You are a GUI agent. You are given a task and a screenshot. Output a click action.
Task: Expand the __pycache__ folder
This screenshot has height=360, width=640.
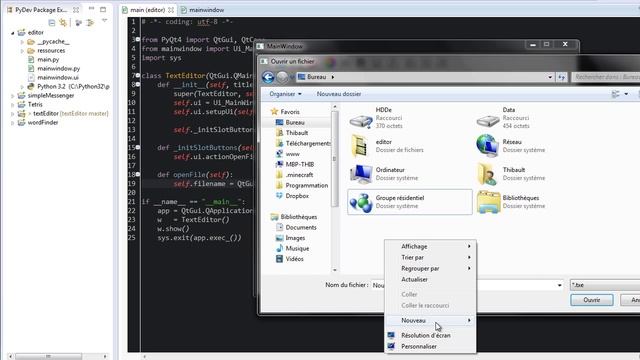(22, 42)
